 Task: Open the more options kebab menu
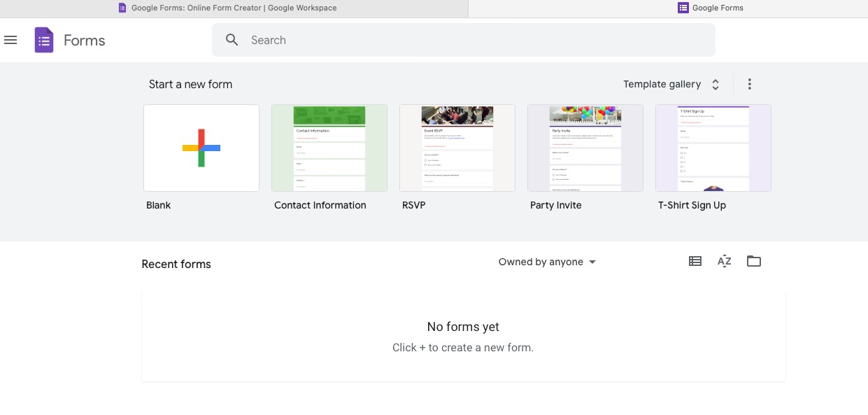click(x=749, y=83)
